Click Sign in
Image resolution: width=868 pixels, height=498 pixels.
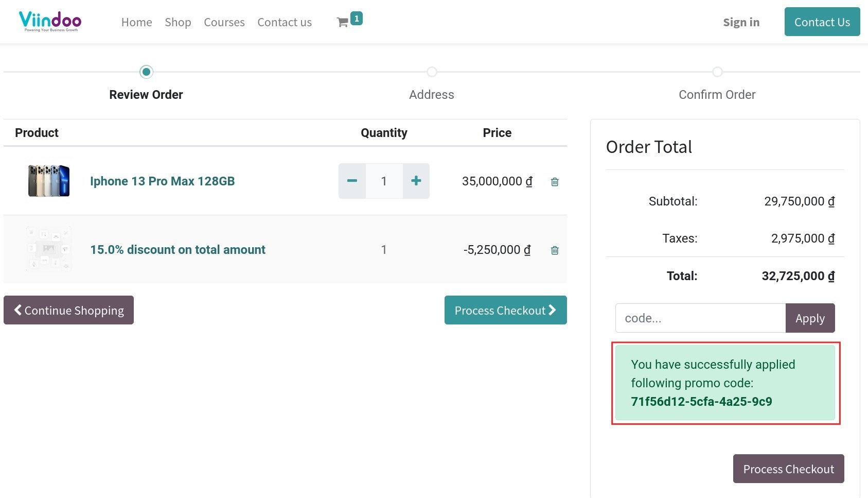[x=741, y=22]
